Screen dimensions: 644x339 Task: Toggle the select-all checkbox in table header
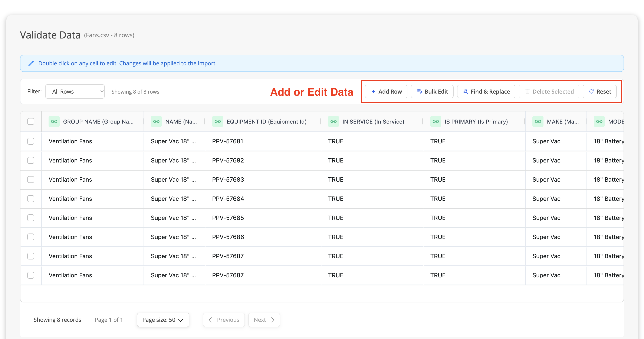31,122
